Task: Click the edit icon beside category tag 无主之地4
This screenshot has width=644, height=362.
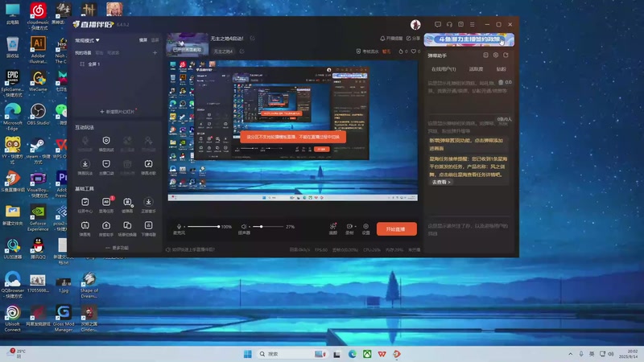Action: tap(242, 51)
